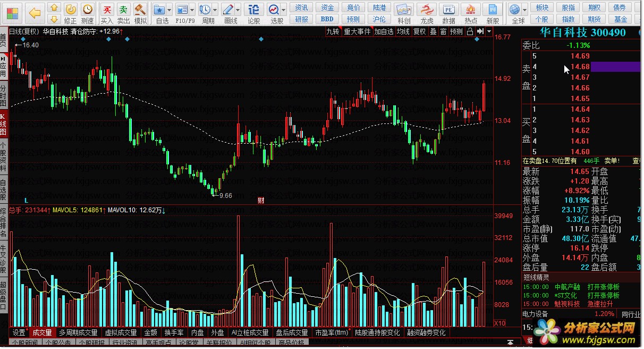The height and width of the screenshot is (349, 644).
Task: Click the jump-to-end arrow icon on chart toolbar
Action: (x=480, y=31)
